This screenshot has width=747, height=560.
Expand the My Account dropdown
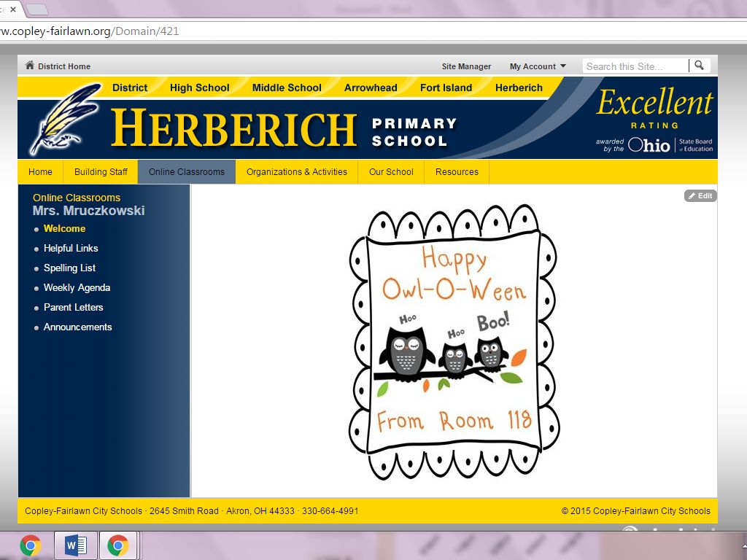click(x=538, y=66)
